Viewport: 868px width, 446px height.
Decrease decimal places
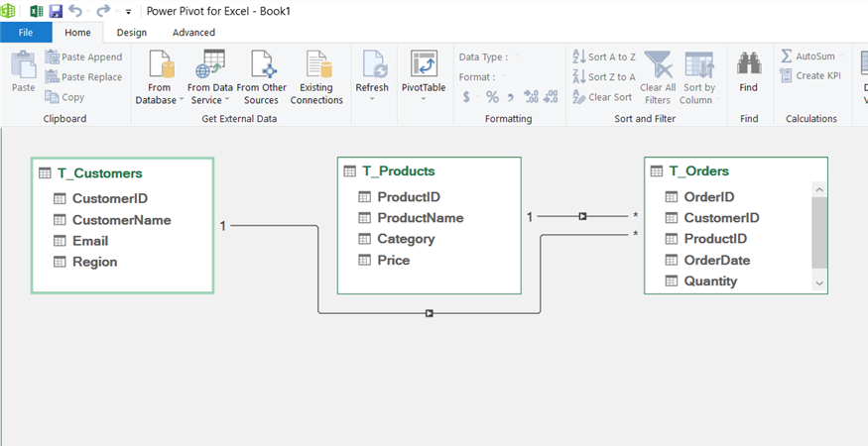[551, 97]
